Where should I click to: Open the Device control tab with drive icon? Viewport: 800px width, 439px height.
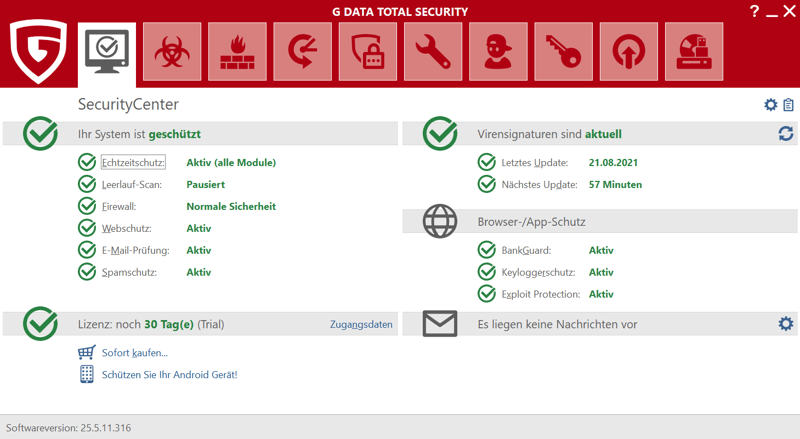(692, 51)
